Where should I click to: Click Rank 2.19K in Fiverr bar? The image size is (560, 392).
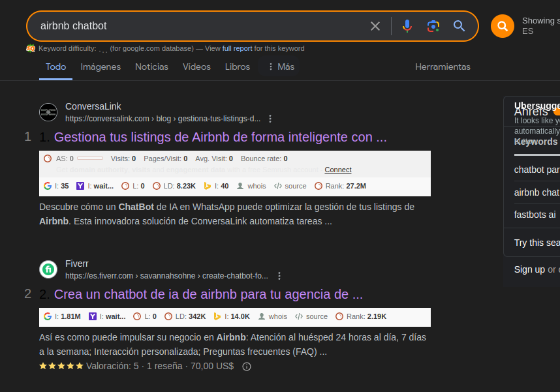point(361,316)
